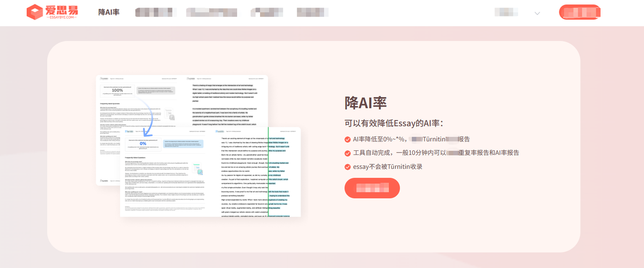
Task: Open the 降AI率 navigation tab
Action: [109, 12]
